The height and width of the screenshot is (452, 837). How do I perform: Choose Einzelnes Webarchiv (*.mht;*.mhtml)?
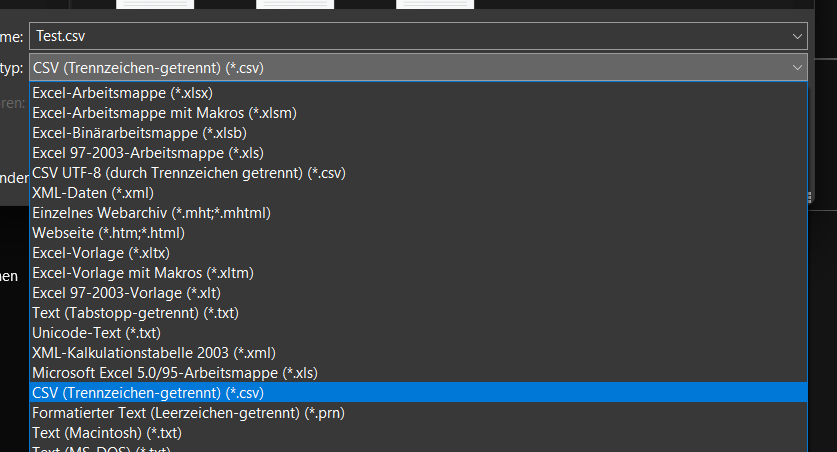(151, 213)
